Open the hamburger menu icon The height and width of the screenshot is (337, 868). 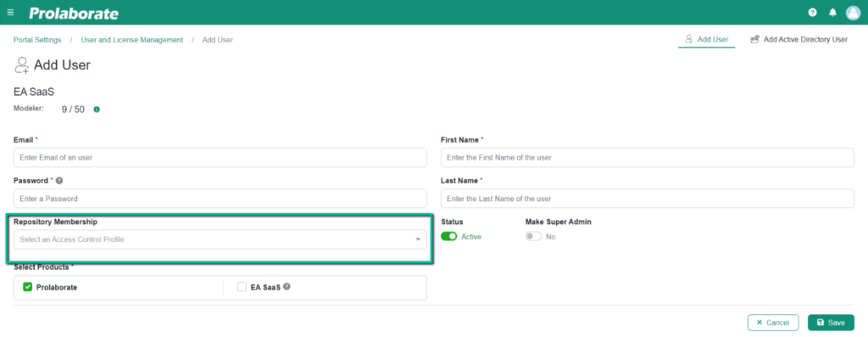click(10, 12)
